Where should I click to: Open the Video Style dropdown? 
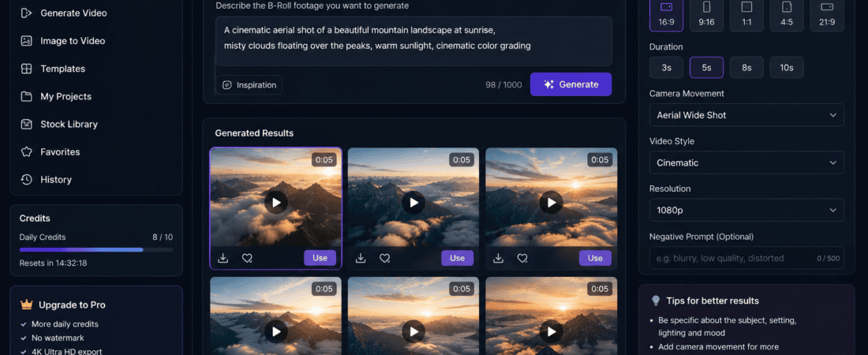[746, 163]
